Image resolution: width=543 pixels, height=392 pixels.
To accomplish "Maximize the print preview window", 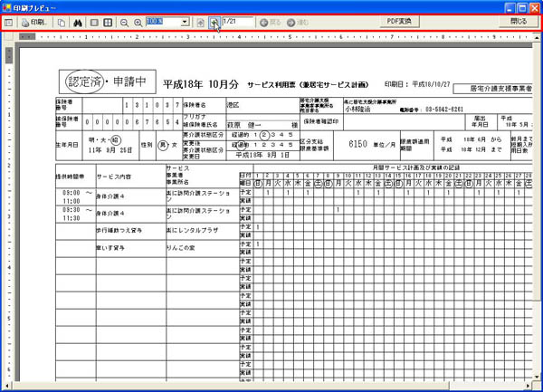I will coord(522,8).
